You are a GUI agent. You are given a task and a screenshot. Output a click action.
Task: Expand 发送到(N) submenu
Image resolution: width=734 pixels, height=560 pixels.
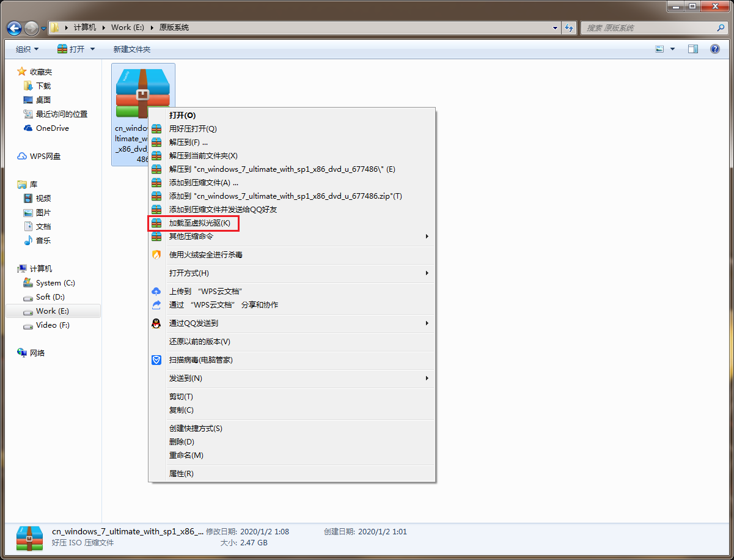pyautogui.click(x=292, y=378)
